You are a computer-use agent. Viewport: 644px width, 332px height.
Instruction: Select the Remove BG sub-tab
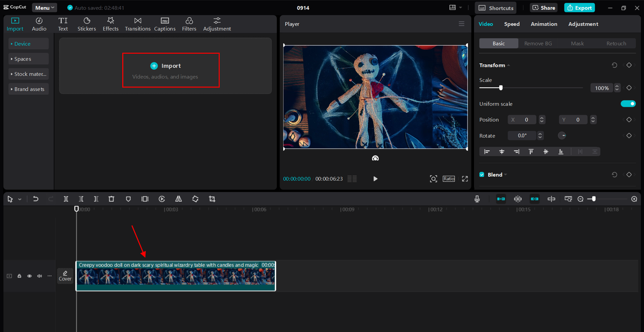[x=538, y=43]
